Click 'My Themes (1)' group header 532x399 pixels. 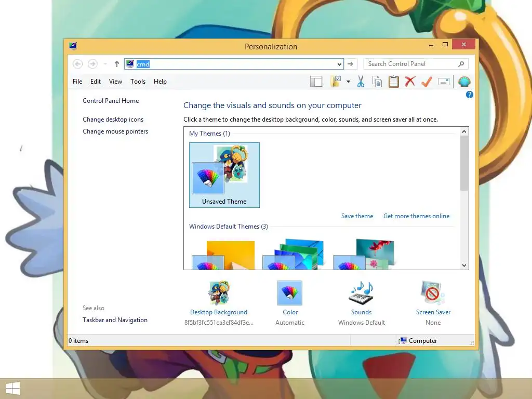[209, 134]
